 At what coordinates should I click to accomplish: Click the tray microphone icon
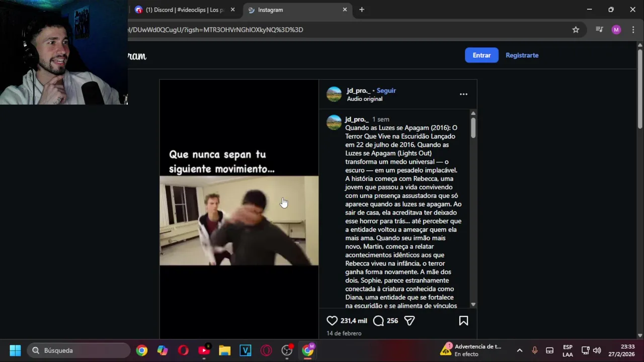(x=535, y=350)
